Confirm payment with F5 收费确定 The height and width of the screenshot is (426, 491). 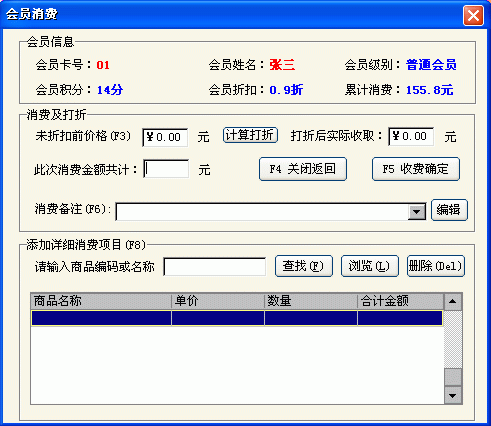tap(416, 169)
